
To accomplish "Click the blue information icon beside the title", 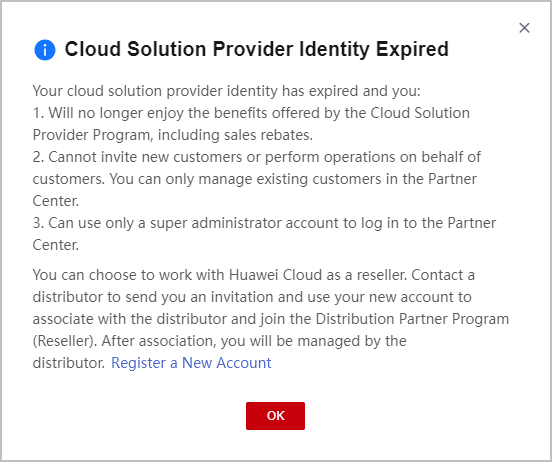I will [45, 50].
